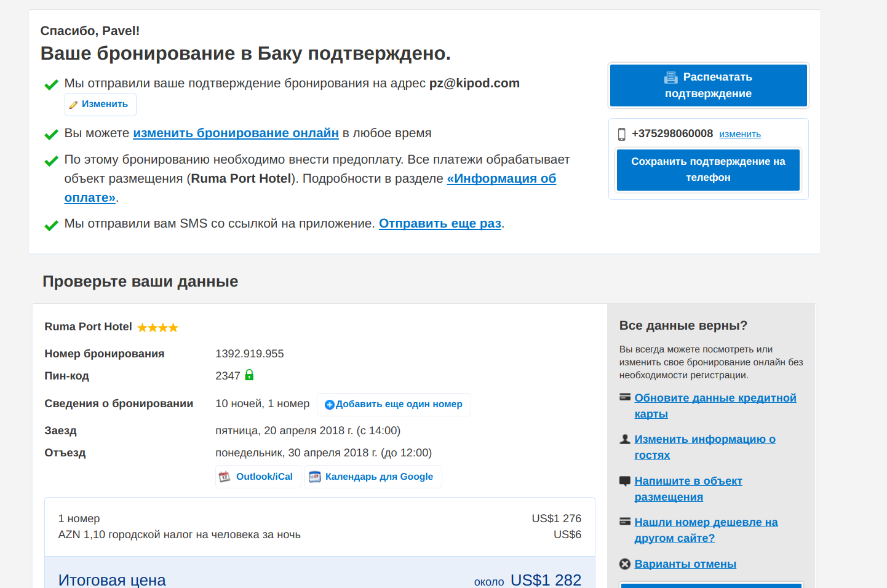887x588 pixels.
Task: Click total price US$1 282
Action: point(546,579)
